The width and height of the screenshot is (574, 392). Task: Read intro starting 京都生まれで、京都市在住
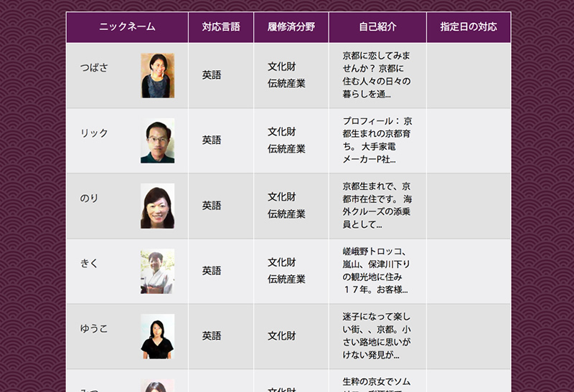377,206
